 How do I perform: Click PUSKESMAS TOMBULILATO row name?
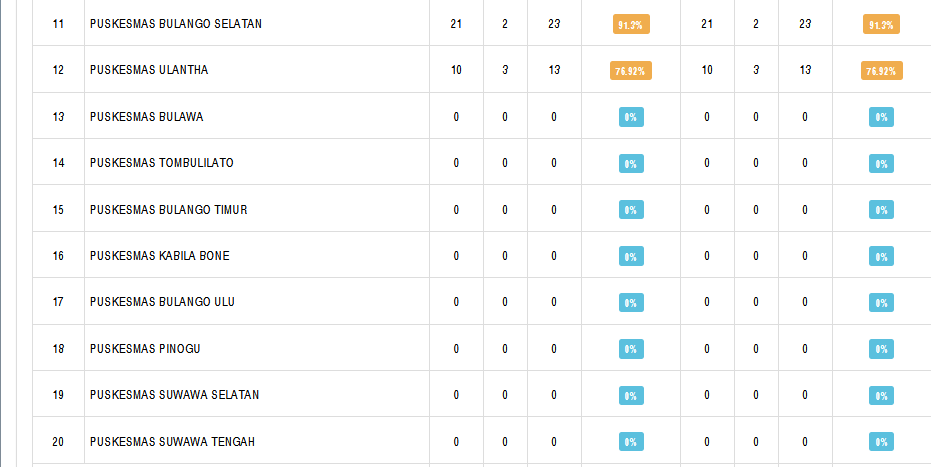[x=162, y=163]
